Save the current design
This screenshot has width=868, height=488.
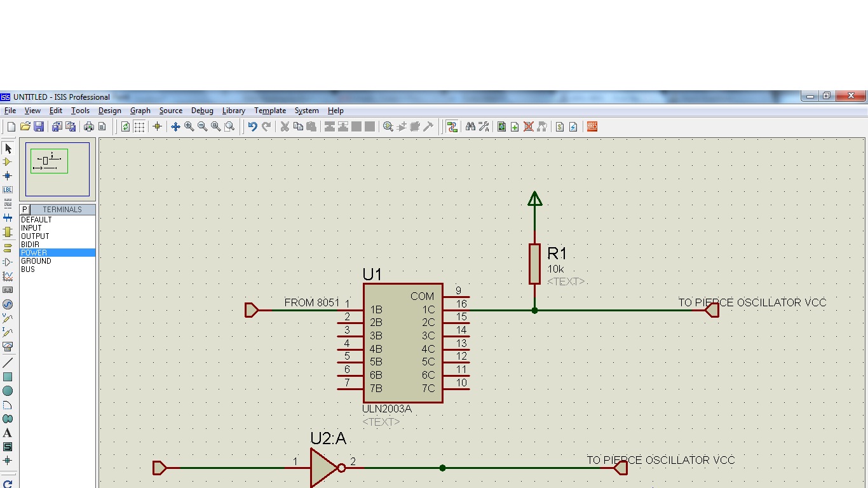[x=39, y=127]
